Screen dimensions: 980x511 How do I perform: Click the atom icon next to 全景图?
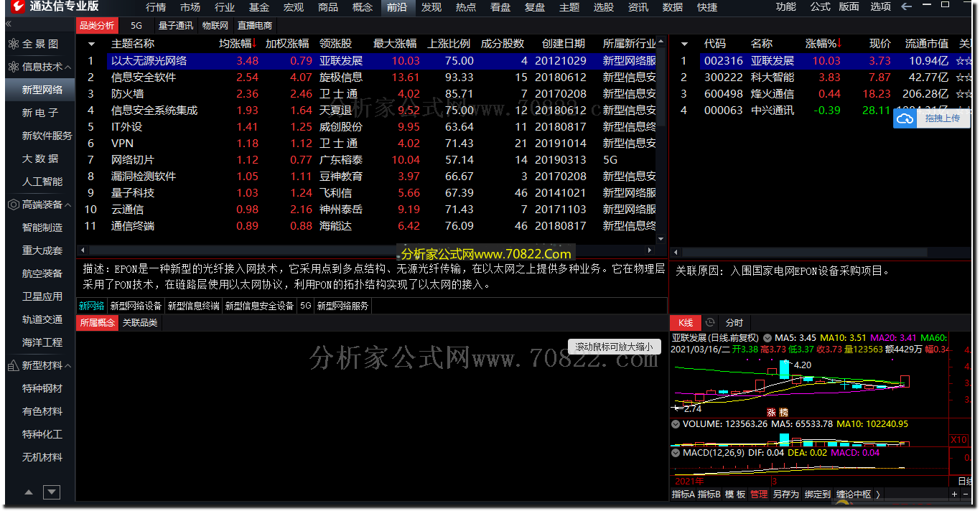click(13, 44)
